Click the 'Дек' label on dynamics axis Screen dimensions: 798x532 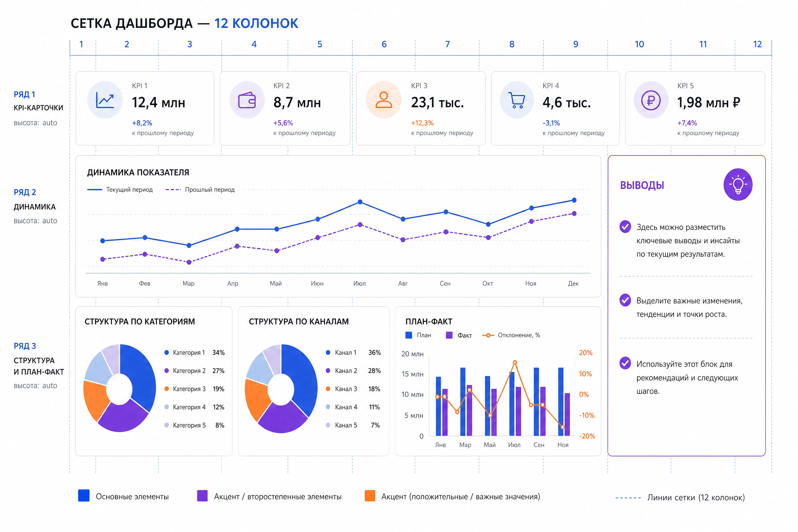pyautogui.click(x=573, y=283)
